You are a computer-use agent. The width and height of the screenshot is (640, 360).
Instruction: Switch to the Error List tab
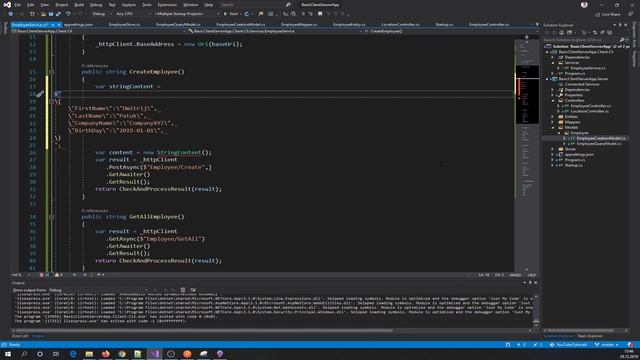coord(20,336)
